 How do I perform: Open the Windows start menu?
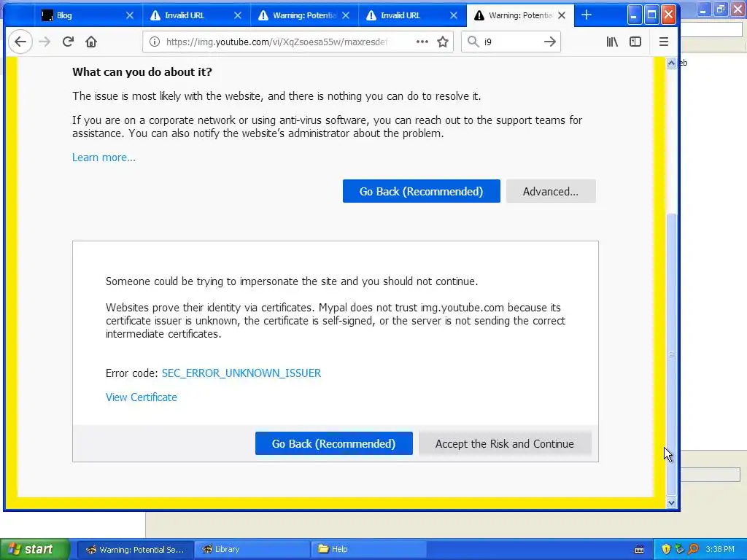point(34,550)
